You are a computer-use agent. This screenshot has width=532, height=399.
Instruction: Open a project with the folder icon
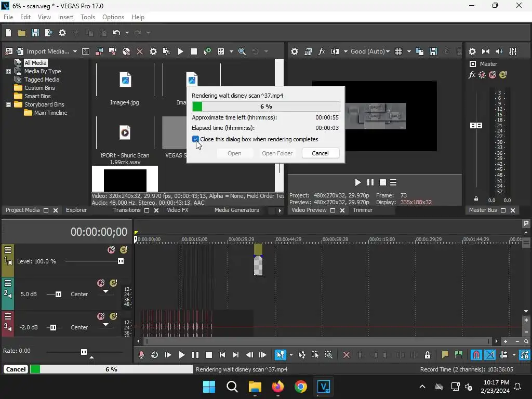[22, 33]
